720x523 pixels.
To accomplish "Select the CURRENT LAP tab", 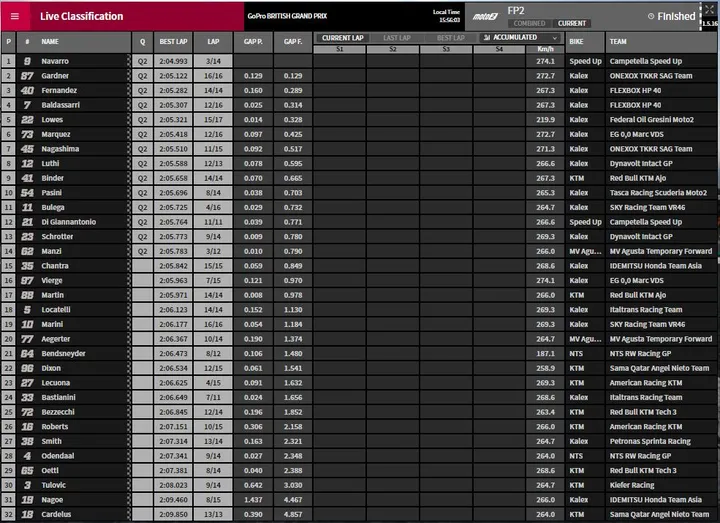I will (x=343, y=38).
